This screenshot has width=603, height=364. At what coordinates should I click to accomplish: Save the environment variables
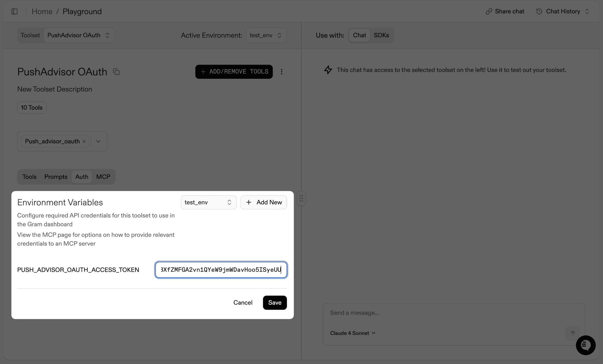274,302
